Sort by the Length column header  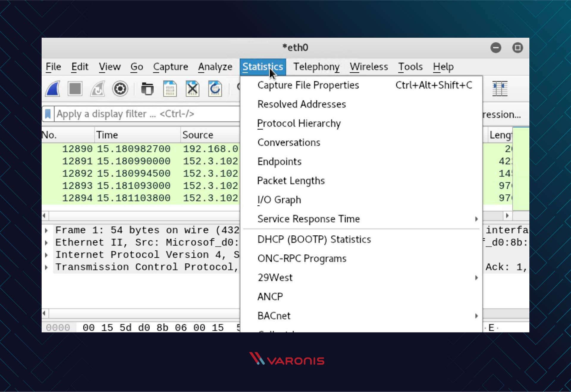[501, 135]
